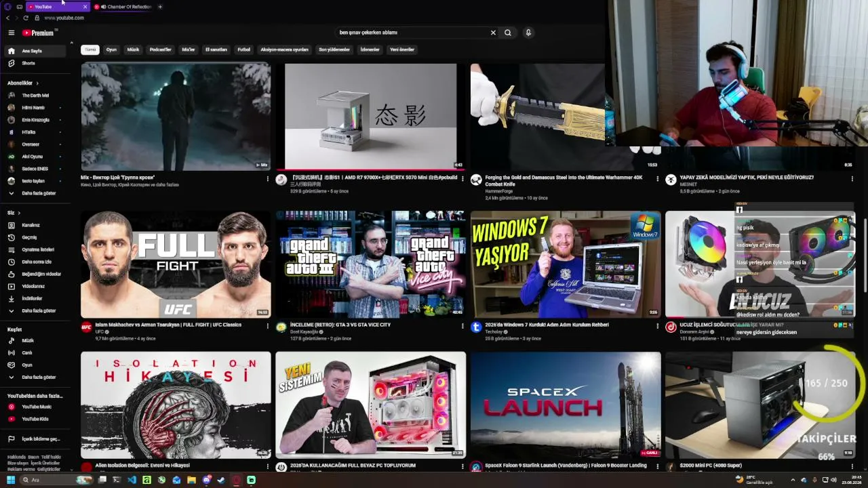Select the İzlenenler filter chip
Image resolution: width=868 pixels, height=488 pixels.
[370, 49]
